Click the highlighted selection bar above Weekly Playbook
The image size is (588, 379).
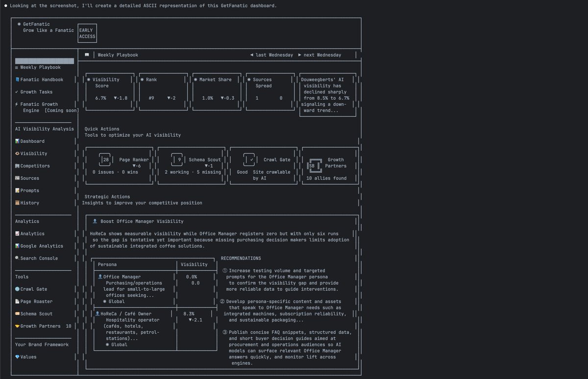44,61
